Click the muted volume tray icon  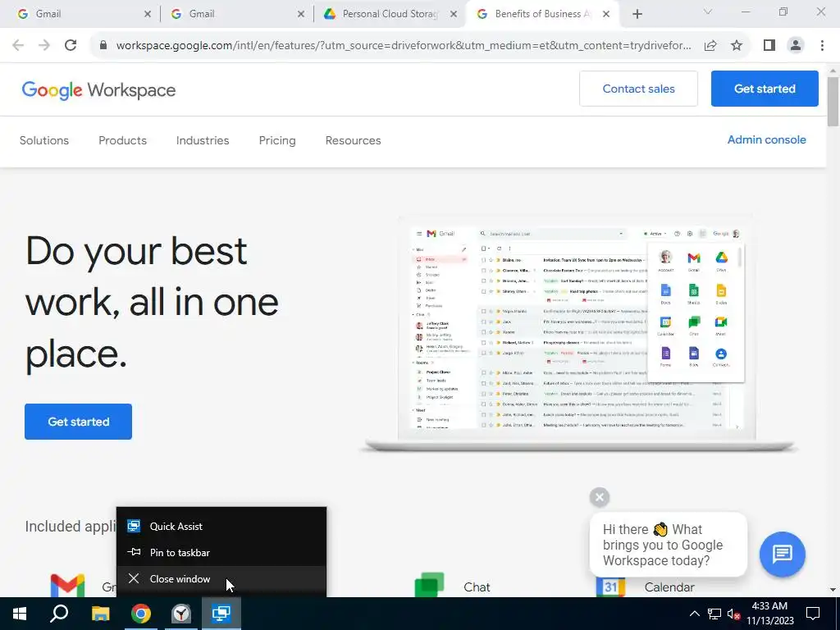pyautogui.click(x=734, y=614)
